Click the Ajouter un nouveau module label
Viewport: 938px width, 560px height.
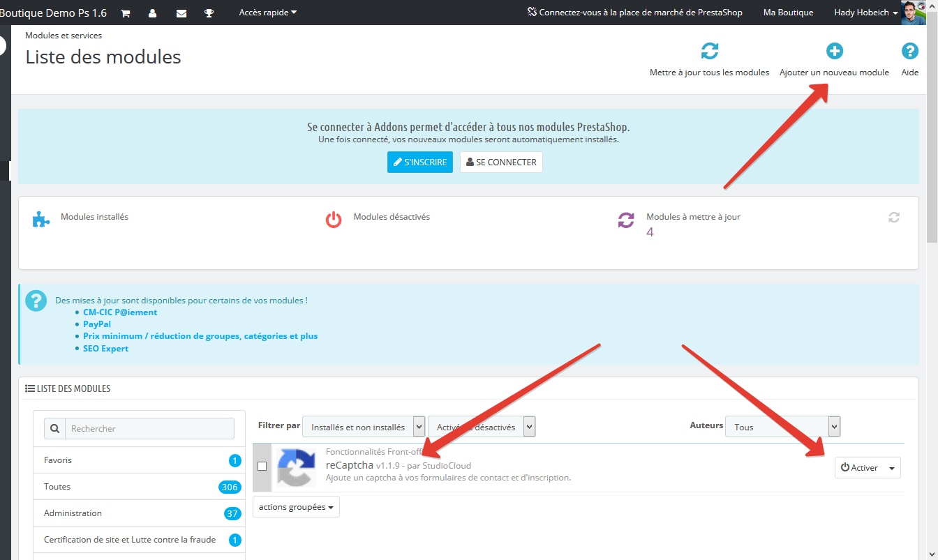tap(834, 73)
